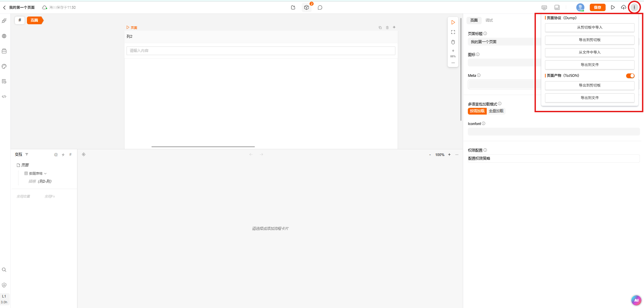Open the plug connector icon in left sidebar
Image resolution: width=644 pixels, height=308 pixels.
(x=4, y=21)
